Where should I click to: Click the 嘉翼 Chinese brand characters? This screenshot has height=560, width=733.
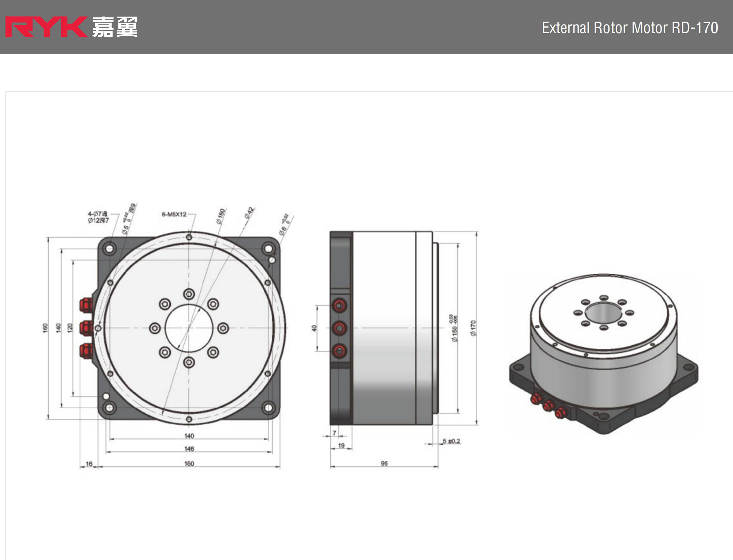115,27
